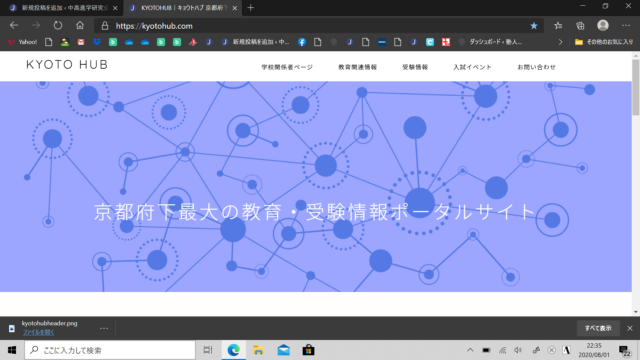640x360 pixels.
Task: Open the Windows Start menu
Action: [12, 350]
